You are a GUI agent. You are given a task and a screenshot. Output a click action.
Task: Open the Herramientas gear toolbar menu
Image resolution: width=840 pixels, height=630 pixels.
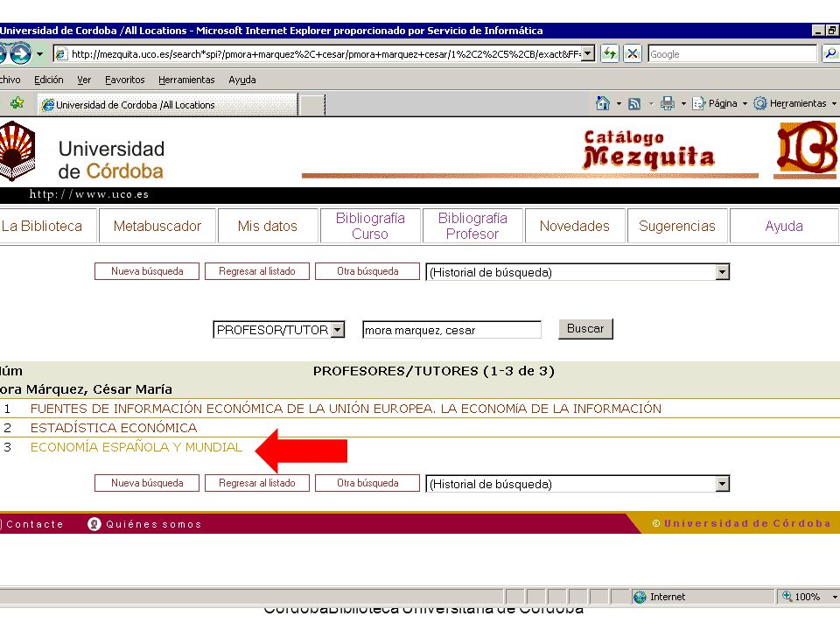(x=794, y=103)
